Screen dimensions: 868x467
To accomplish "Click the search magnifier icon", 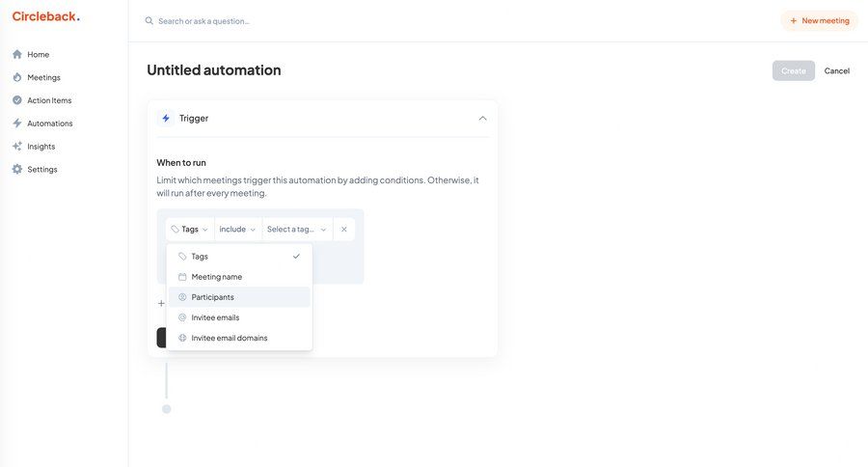I will 149,20.
